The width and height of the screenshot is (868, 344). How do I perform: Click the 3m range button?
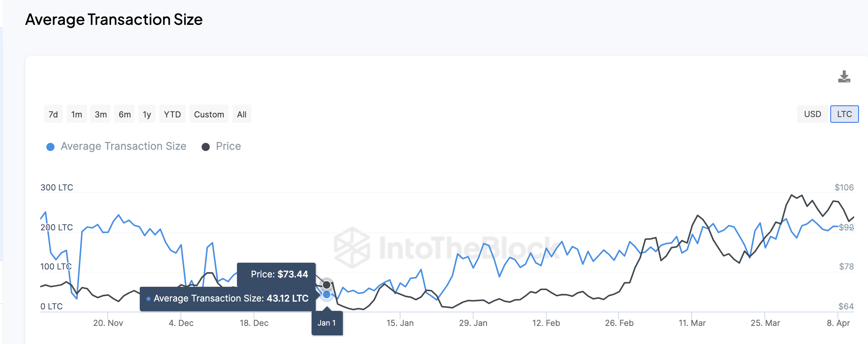tap(100, 114)
